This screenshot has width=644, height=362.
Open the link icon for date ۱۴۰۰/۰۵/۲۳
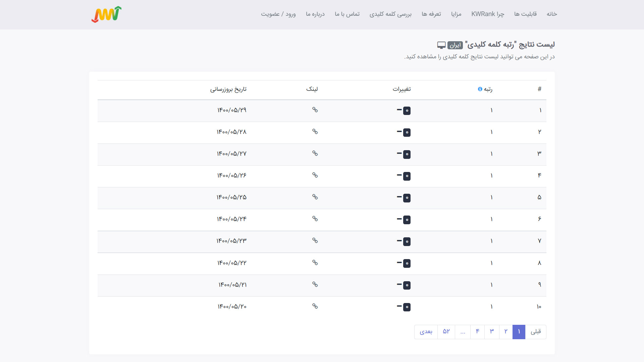click(315, 240)
